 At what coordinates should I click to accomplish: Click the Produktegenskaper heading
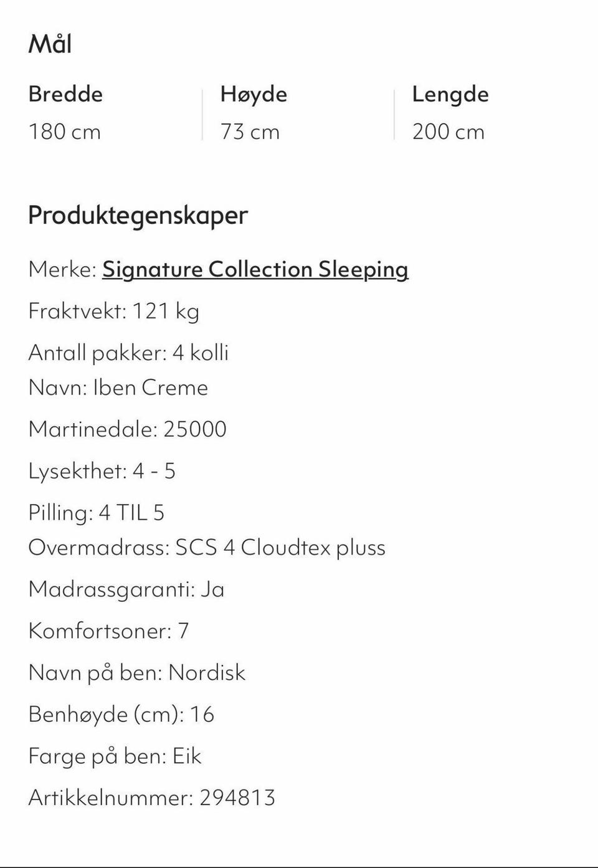point(138,216)
